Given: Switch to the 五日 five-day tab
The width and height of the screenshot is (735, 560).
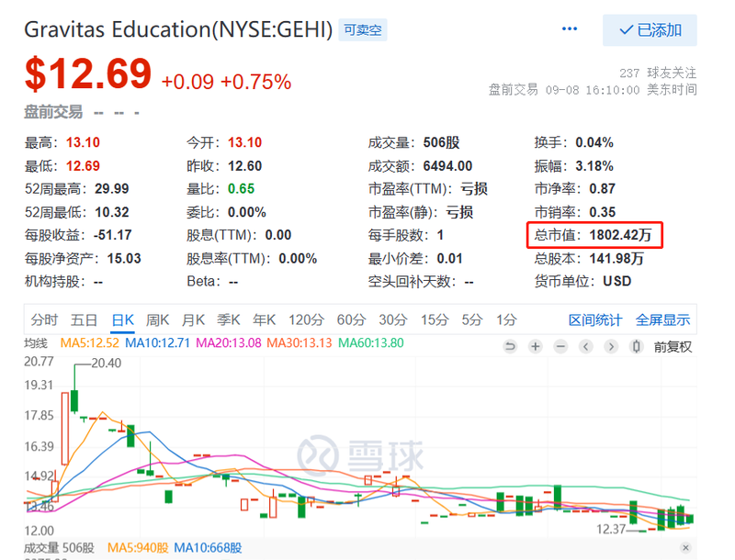Looking at the screenshot, I should coord(84,320).
